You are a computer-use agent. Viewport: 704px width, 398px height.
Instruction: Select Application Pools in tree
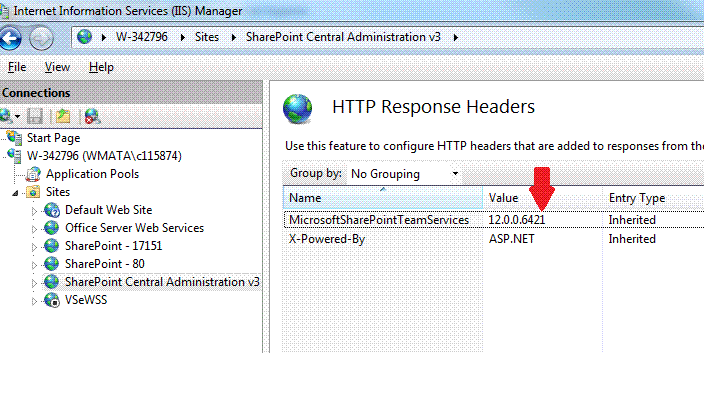click(x=92, y=174)
